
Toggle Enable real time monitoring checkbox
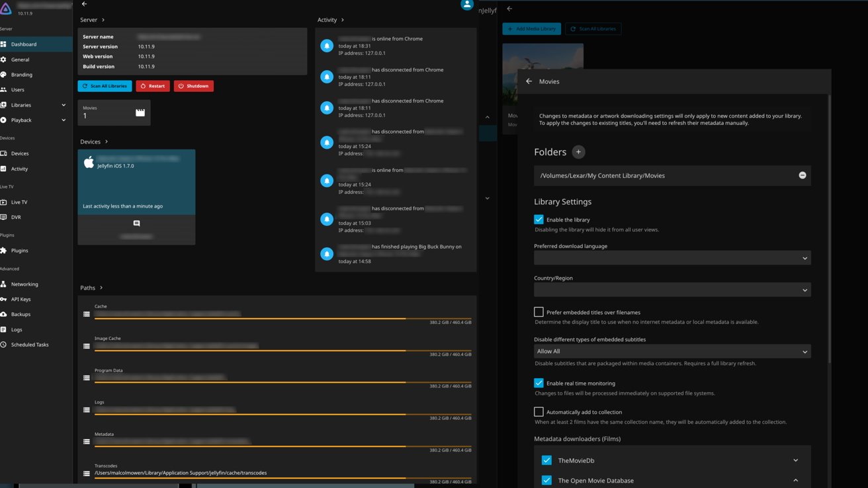pyautogui.click(x=539, y=383)
